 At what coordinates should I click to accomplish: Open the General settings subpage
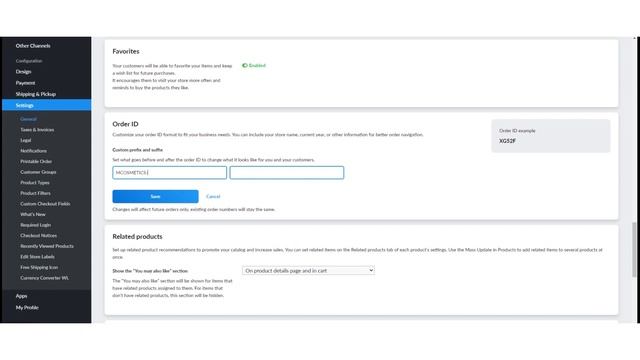coord(28,119)
